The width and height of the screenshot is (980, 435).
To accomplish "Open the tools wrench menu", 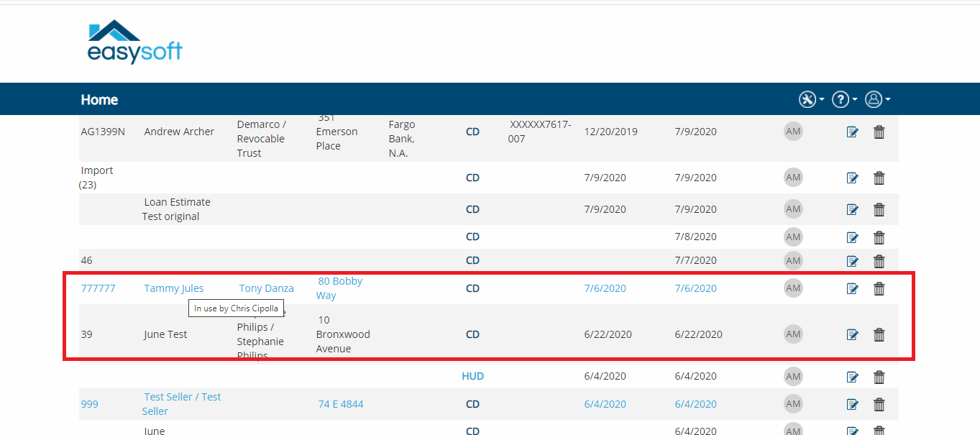I will point(811,99).
